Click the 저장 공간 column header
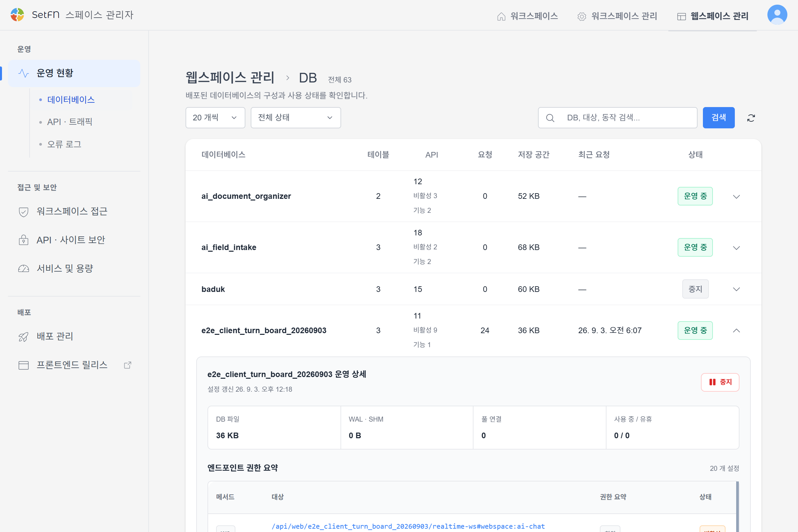The height and width of the screenshot is (532, 798). click(534, 155)
